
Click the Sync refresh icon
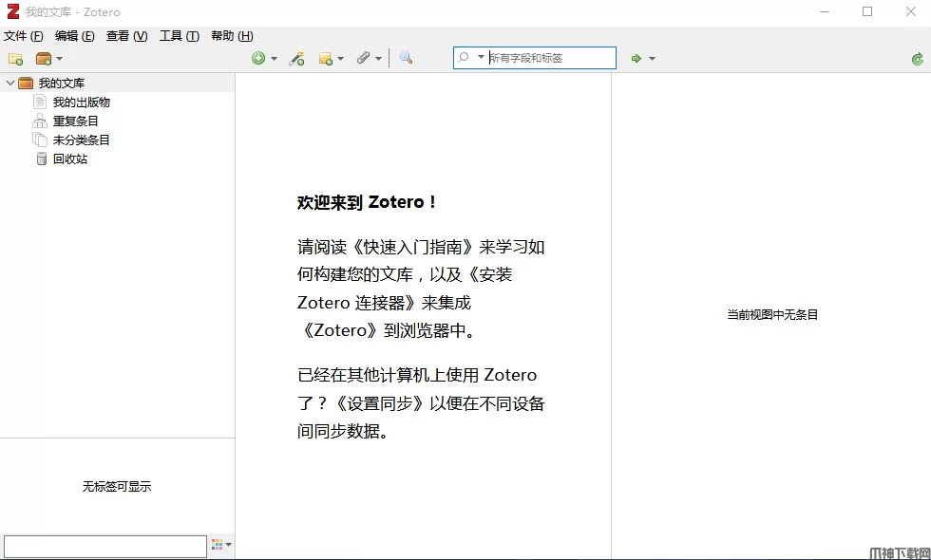917,59
